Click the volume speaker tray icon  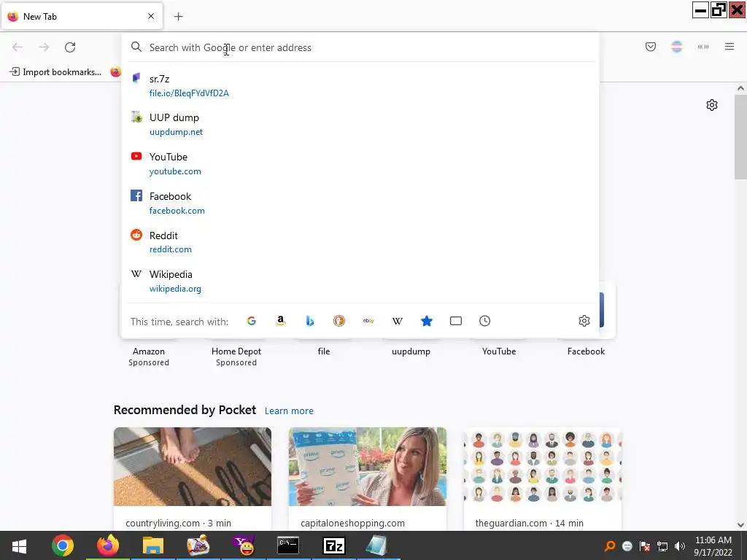click(x=680, y=546)
